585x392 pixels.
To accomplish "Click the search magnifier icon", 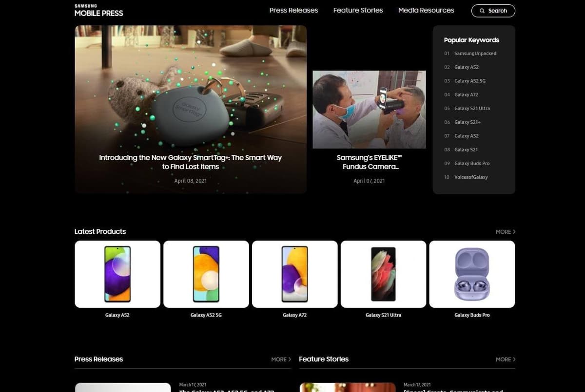I will click(x=482, y=10).
